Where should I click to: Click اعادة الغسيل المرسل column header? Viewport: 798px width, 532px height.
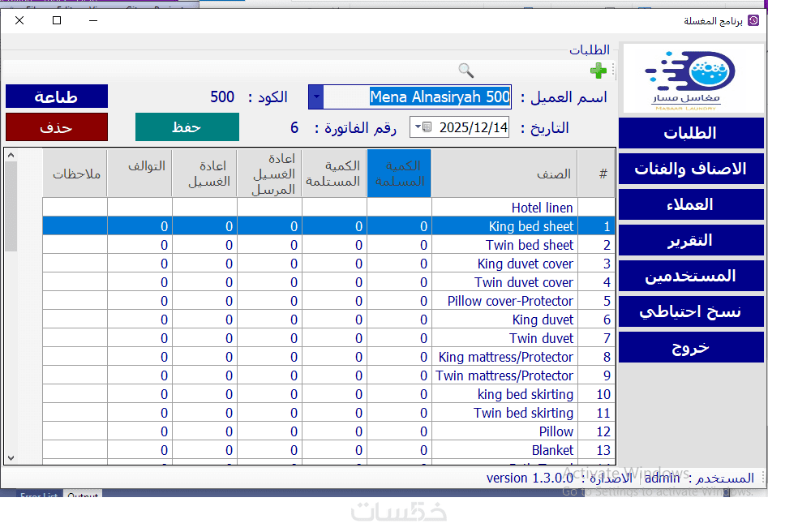click(x=269, y=173)
